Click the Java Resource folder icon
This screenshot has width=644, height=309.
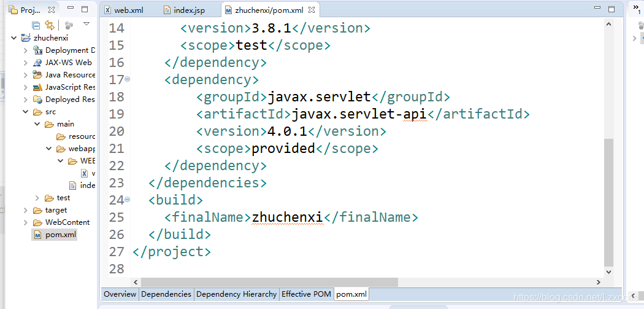pos(38,75)
